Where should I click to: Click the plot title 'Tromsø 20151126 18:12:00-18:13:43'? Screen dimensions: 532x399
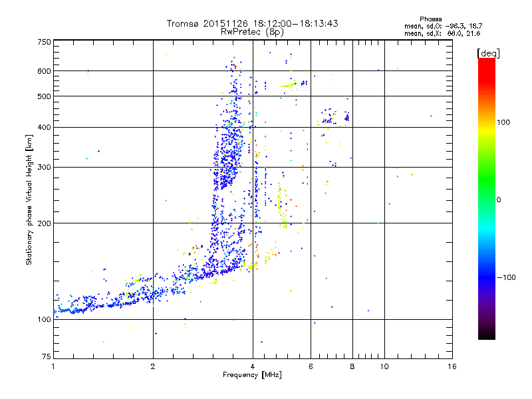pyautogui.click(x=252, y=23)
